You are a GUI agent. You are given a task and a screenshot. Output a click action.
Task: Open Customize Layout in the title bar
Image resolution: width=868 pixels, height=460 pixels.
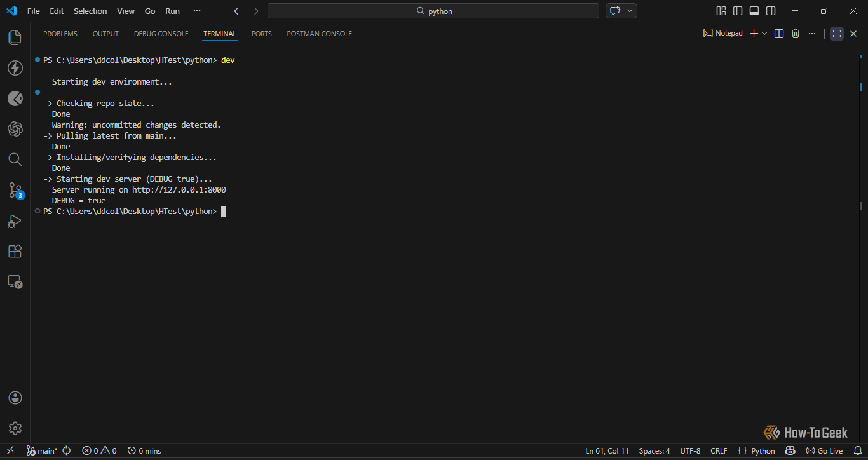pyautogui.click(x=721, y=11)
